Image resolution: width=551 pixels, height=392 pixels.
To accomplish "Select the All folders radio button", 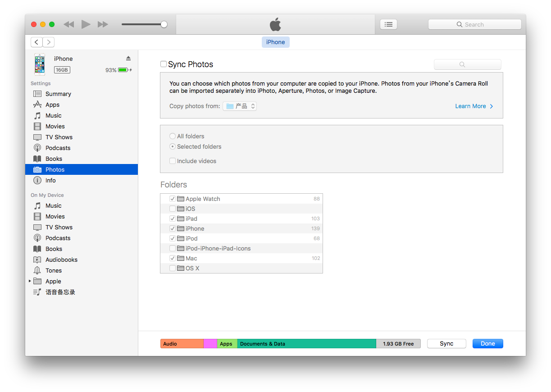I will 173,136.
